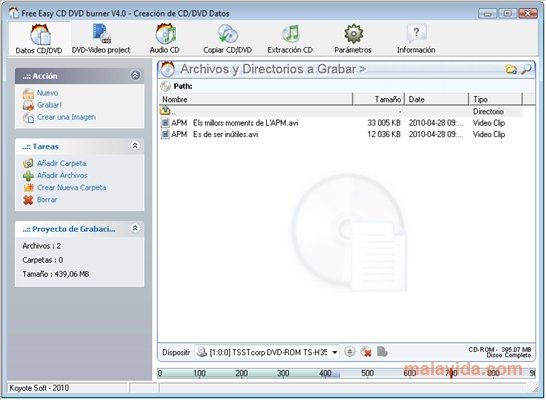Select file Els millors moments de L'APM.avi
The height and width of the screenshot is (400, 546).
click(341, 123)
